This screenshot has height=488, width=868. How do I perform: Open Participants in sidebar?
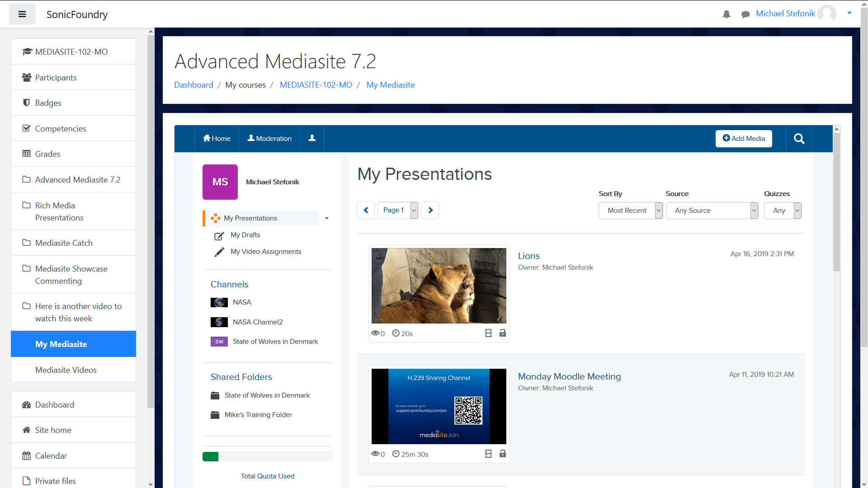(x=73, y=77)
